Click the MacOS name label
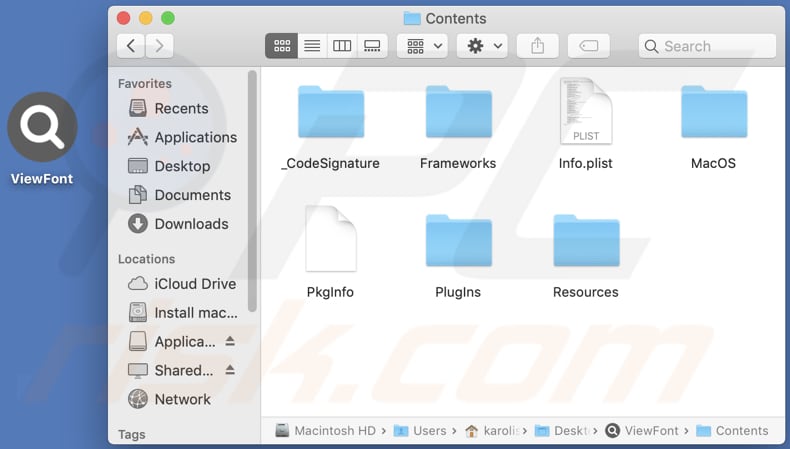 [713, 163]
